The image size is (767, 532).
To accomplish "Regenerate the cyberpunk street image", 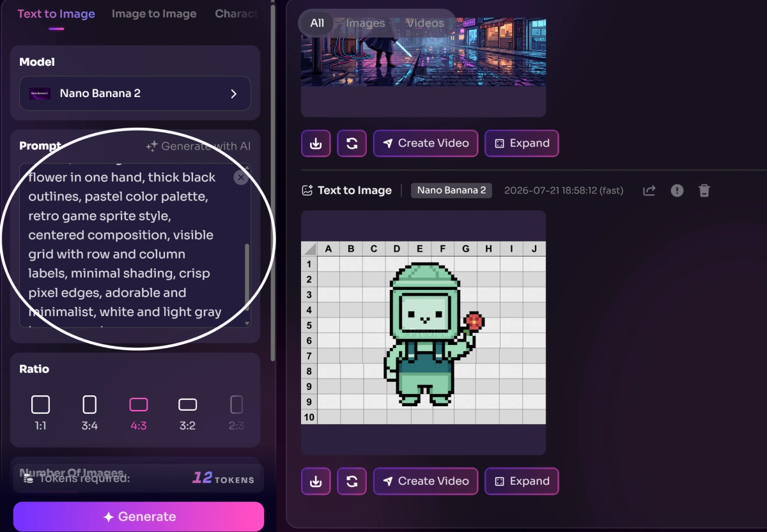I will (x=352, y=144).
